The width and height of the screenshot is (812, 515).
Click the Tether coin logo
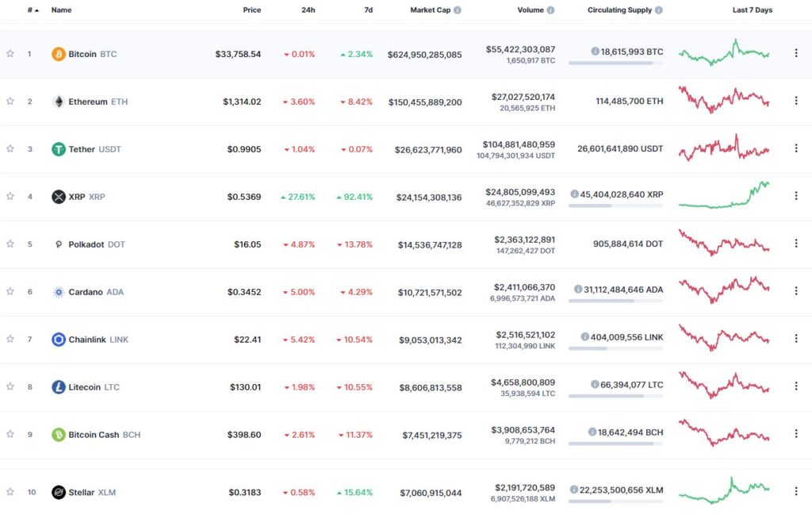click(x=59, y=149)
